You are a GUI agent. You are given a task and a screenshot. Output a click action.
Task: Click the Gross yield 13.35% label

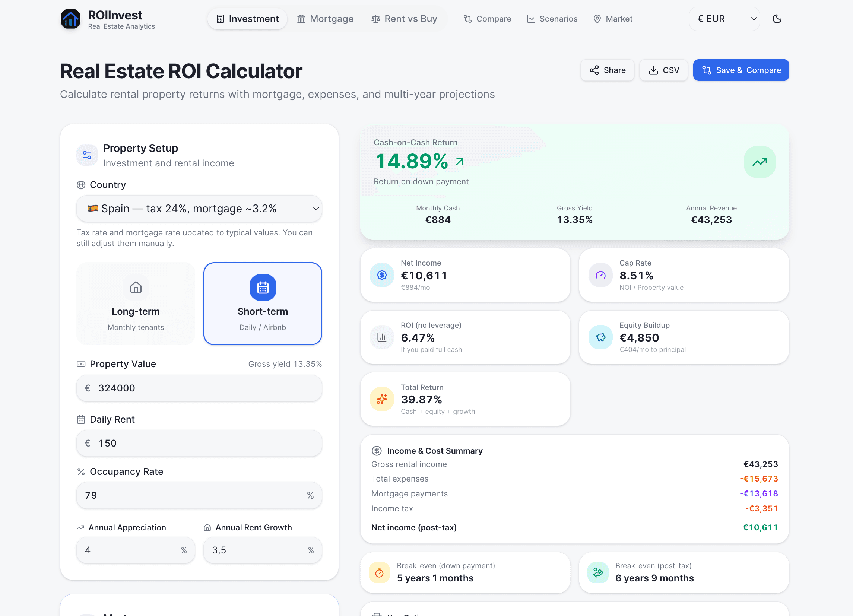pyautogui.click(x=285, y=364)
